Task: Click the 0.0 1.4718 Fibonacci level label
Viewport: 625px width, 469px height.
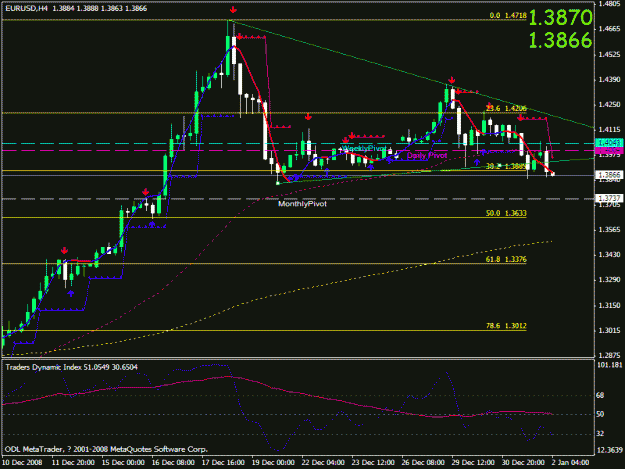Action: 508,16
